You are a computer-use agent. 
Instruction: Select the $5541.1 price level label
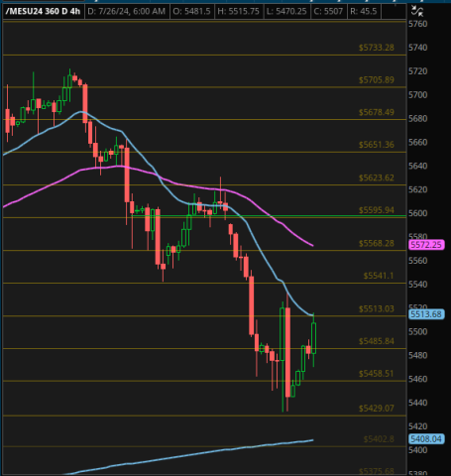379,276
